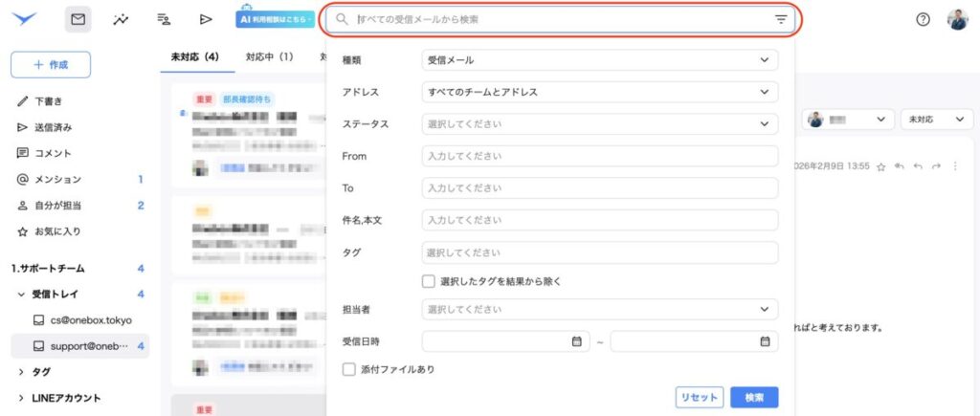Open the 種類 dropdown showing 受信メール
Image resolution: width=980 pixels, height=416 pixels.
click(x=599, y=60)
